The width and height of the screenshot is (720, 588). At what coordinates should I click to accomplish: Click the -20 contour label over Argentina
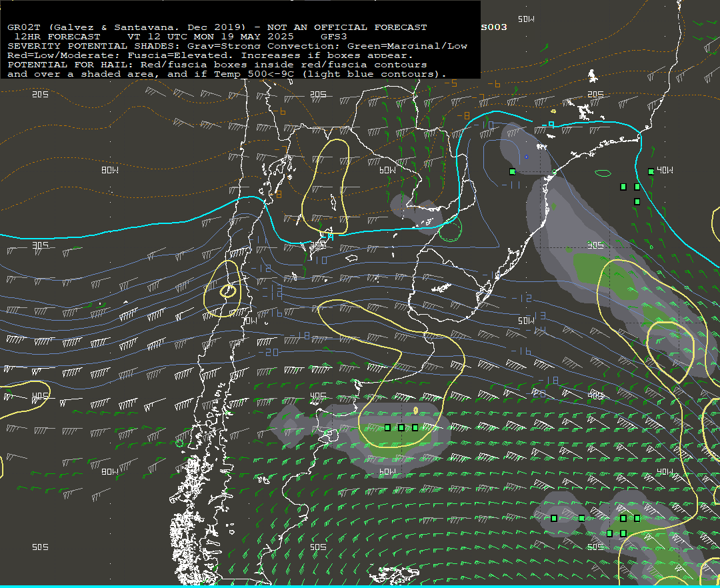click(269, 352)
